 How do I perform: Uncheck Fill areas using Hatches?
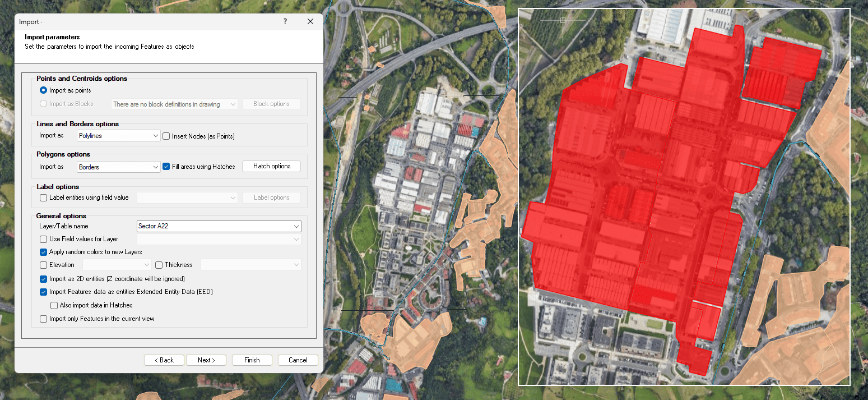point(166,167)
